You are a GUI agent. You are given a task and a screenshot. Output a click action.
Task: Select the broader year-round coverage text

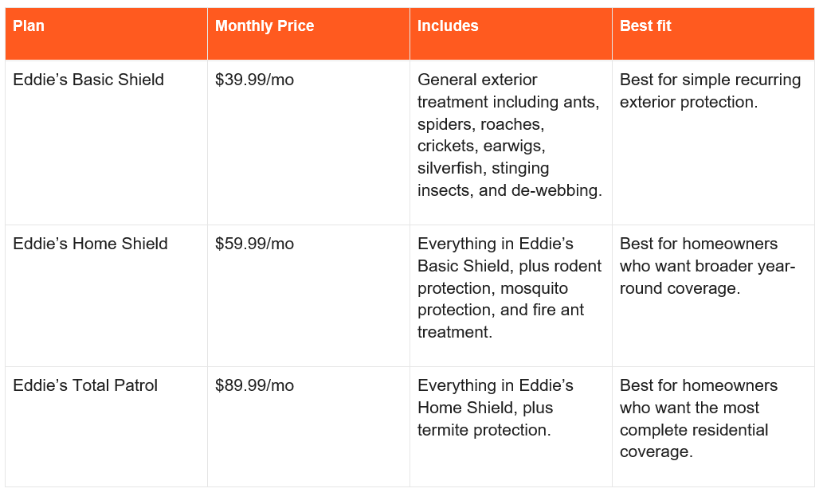pos(707,277)
